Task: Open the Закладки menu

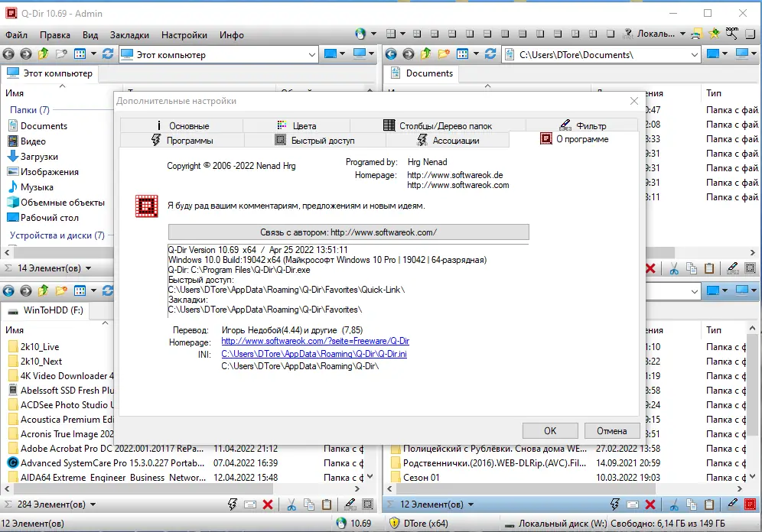Action: (129, 35)
